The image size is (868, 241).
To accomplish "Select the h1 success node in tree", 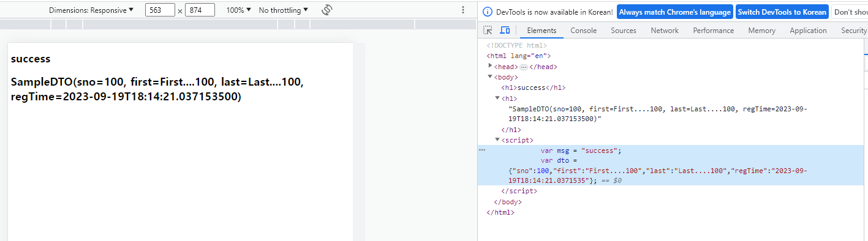I will (533, 87).
